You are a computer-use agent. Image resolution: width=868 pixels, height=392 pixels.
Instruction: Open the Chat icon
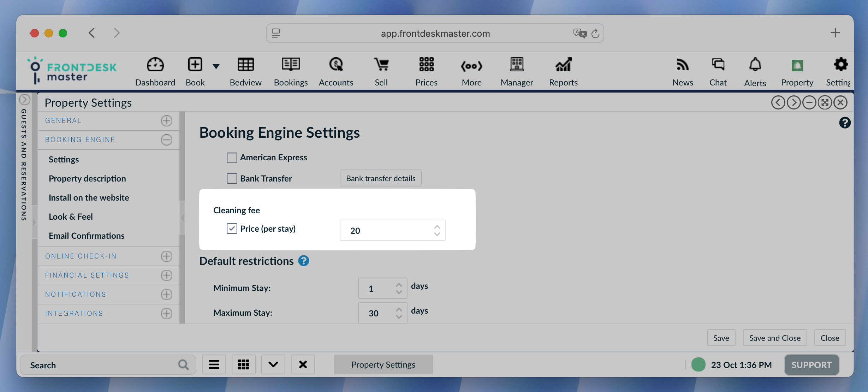point(718,65)
